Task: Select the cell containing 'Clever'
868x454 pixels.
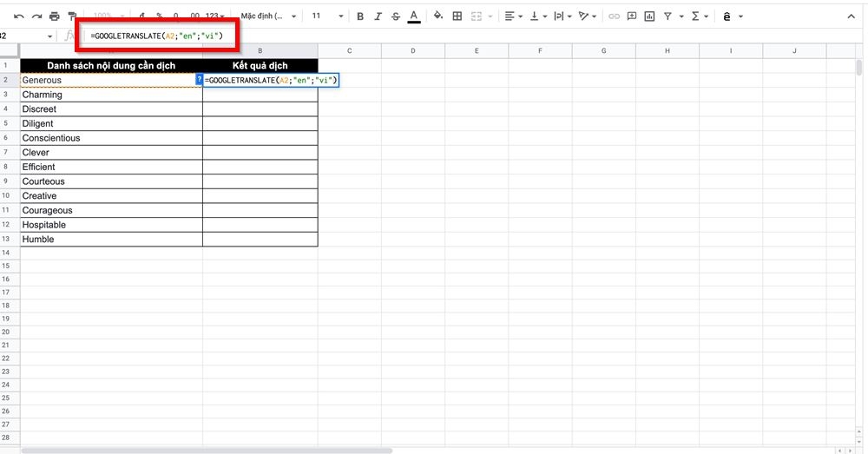Action: [x=111, y=152]
